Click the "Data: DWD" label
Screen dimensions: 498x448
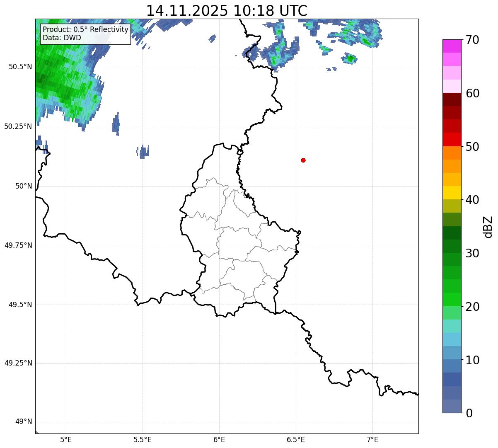click(62, 38)
